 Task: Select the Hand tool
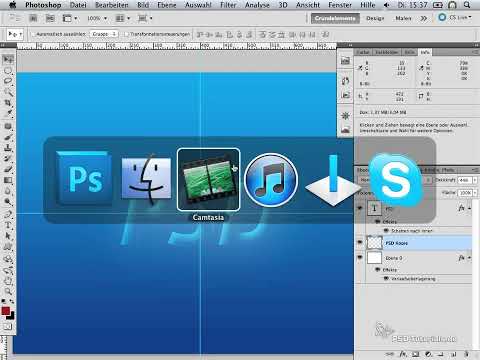[x=8, y=281]
